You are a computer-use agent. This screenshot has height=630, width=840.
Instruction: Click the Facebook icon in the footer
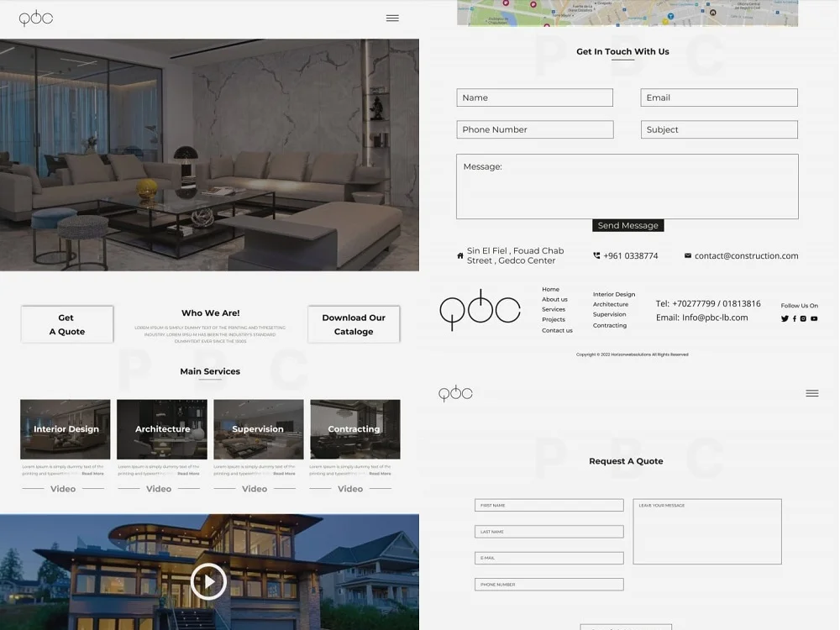795,319
